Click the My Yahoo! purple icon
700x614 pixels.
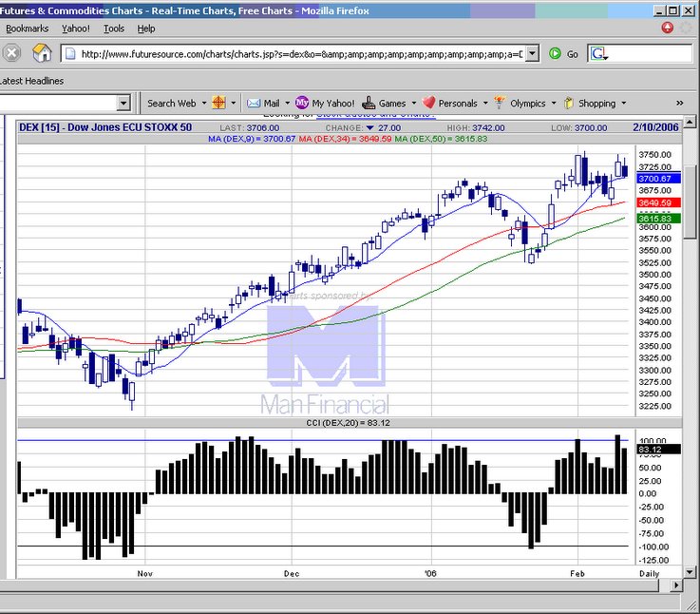pos(302,103)
